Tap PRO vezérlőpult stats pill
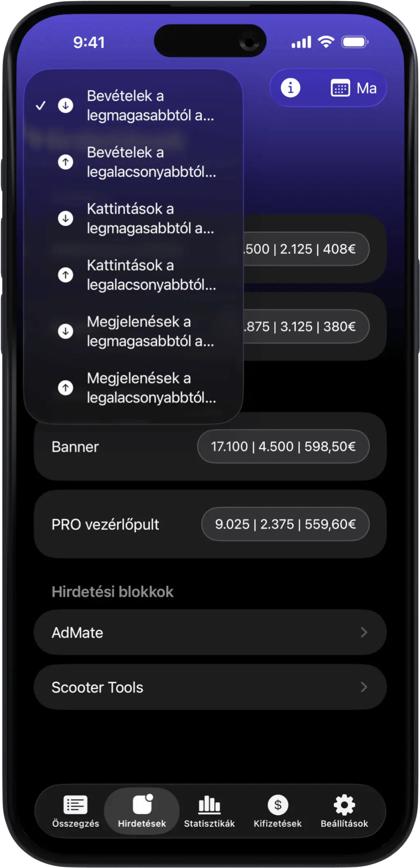The height and width of the screenshot is (868, 420). click(285, 524)
